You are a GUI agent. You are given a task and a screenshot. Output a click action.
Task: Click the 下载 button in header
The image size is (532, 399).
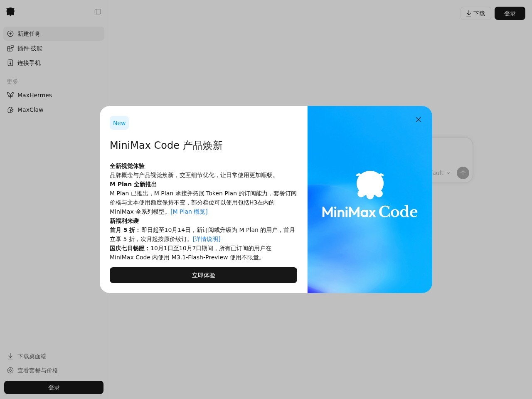point(476,13)
